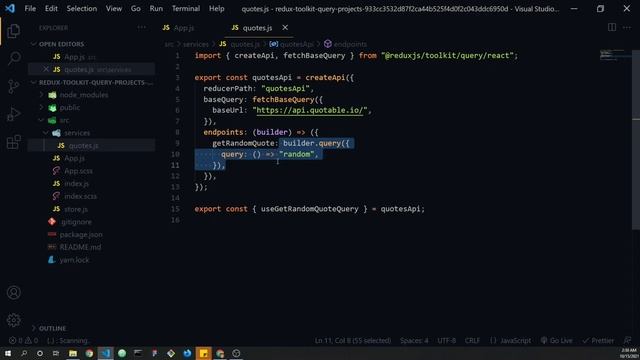Open the Go menu
Viewport: 640px width, 360px height.
[x=136, y=9]
